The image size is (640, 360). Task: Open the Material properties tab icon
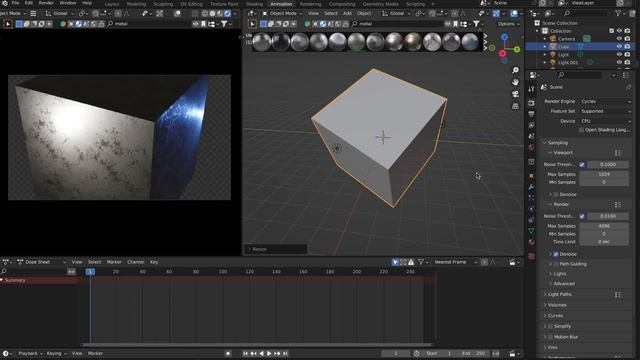point(531,242)
